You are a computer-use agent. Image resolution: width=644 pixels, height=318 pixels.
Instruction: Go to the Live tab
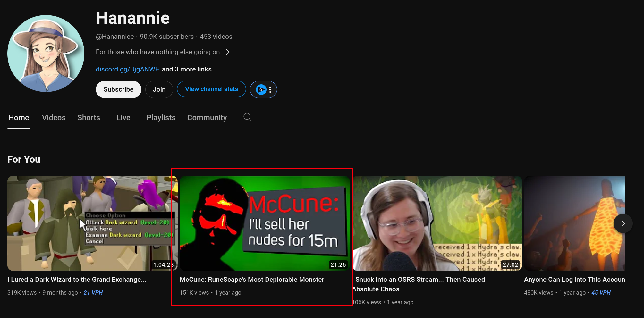click(123, 118)
